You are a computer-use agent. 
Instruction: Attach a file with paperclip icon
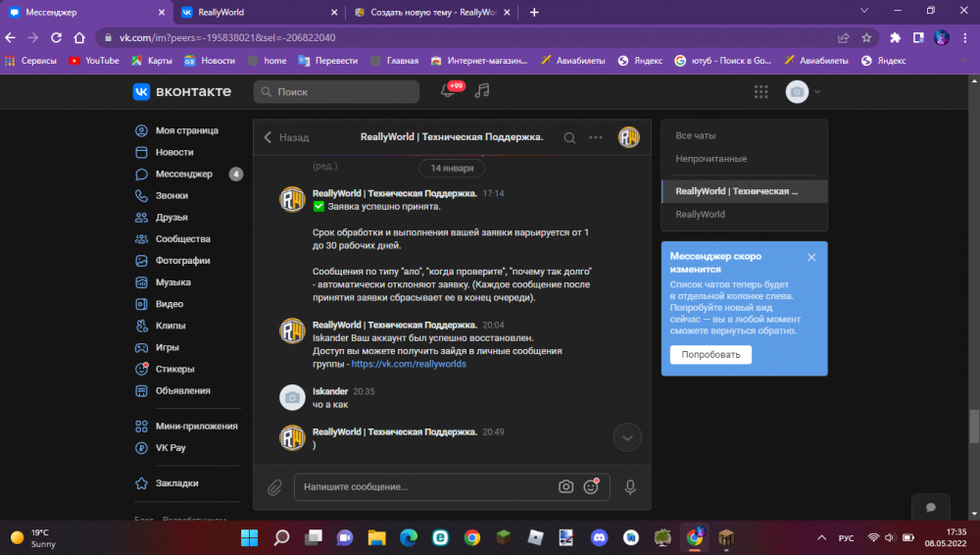tap(274, 486)
